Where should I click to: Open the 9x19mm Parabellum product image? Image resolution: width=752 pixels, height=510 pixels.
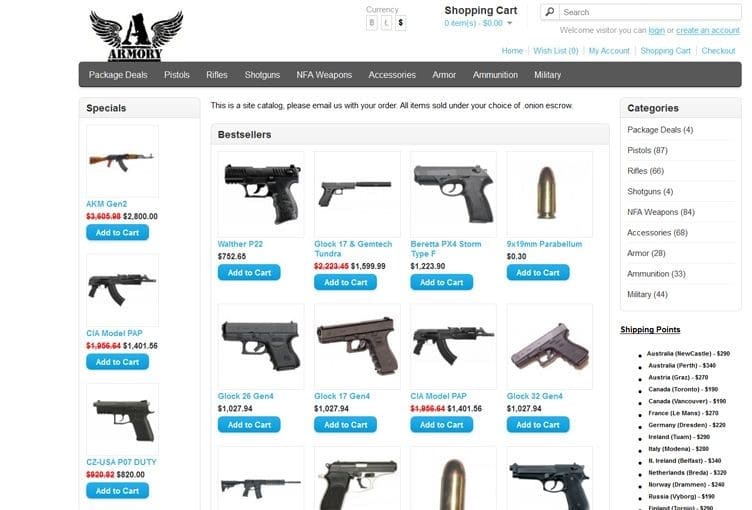[x=550, y=194]
